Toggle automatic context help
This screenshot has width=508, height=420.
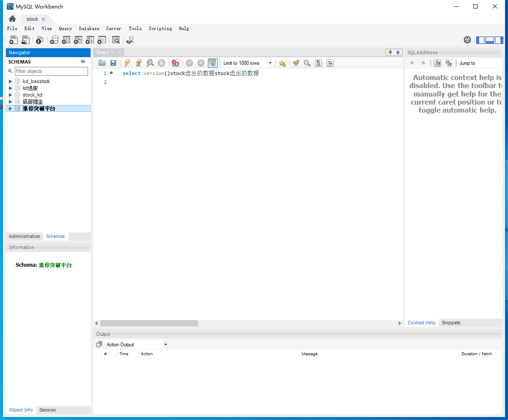[x=449, y=63]
